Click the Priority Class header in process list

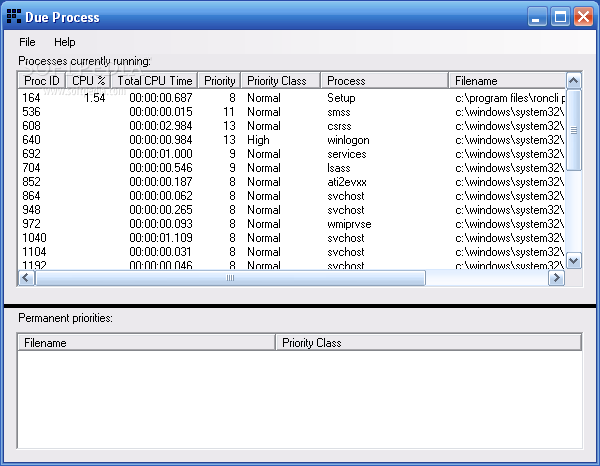[281, 81]
